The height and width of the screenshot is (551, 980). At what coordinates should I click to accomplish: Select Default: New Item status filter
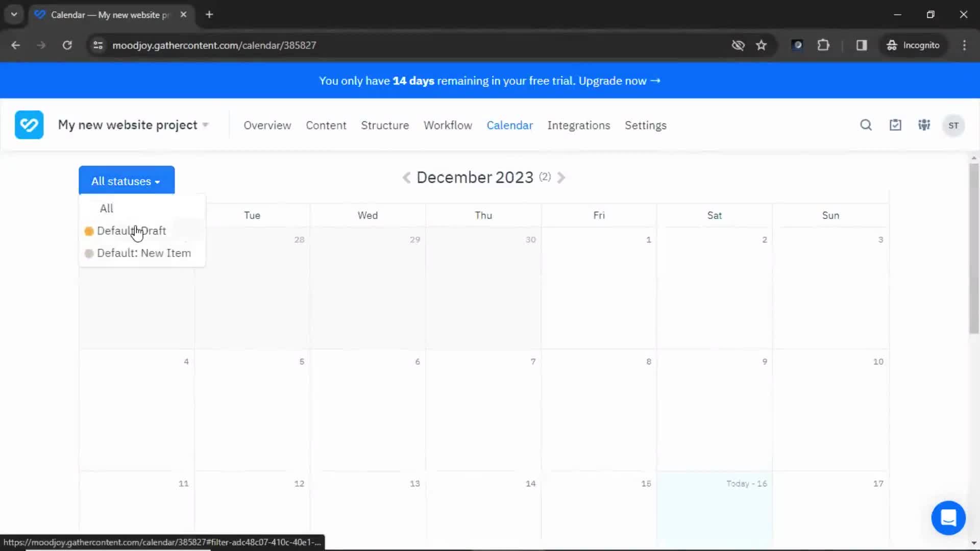point(144,253)
